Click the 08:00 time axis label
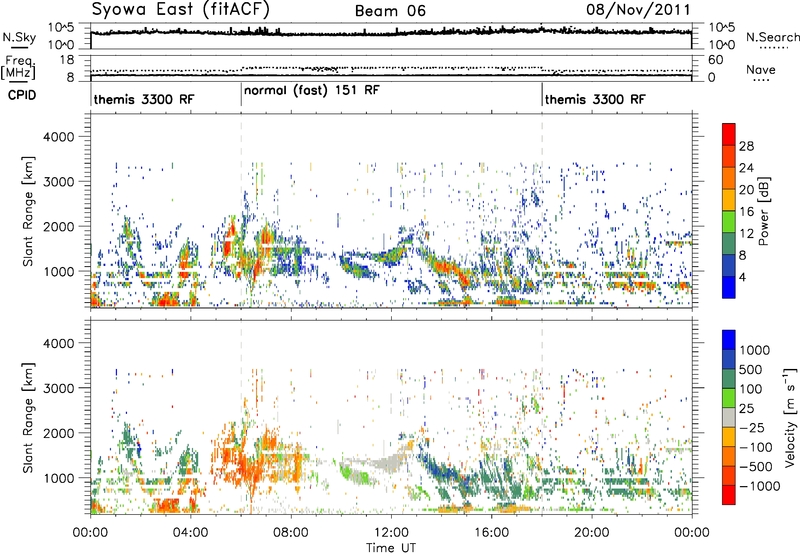 click(291, 533)
